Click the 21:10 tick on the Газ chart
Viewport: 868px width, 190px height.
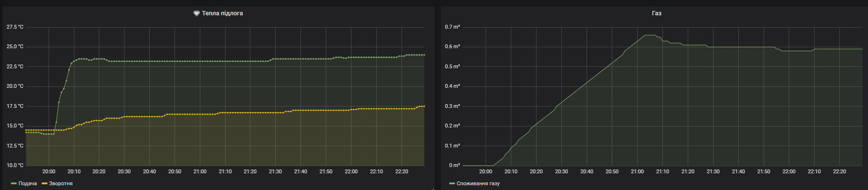pos(662,171)
